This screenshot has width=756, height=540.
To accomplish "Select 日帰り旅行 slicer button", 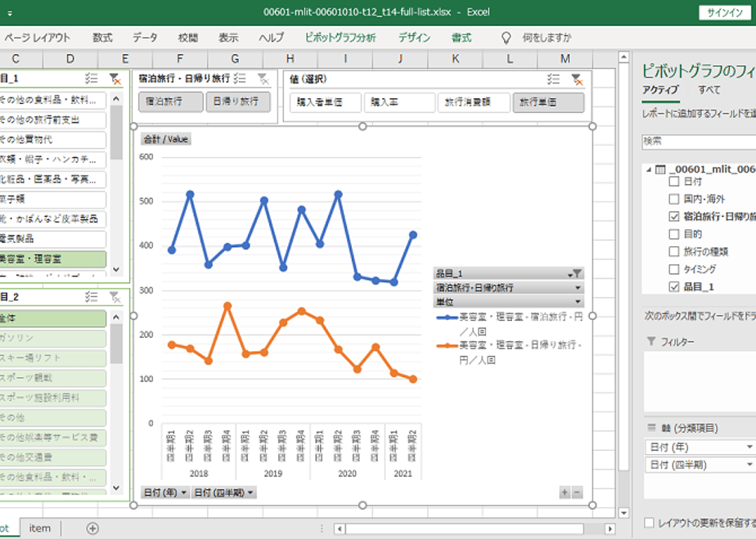I will click(x=238, y=101).
